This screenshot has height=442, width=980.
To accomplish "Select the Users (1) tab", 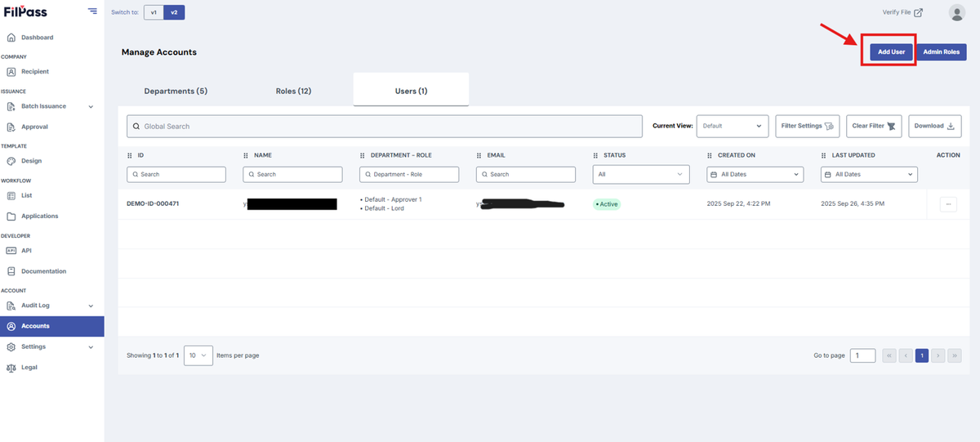I will click(x=411, y=90).
